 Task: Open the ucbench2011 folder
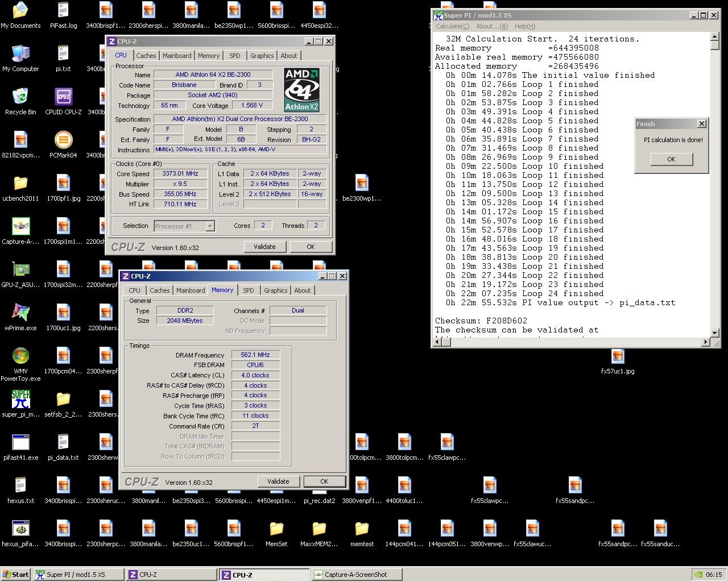pos(20,188)
